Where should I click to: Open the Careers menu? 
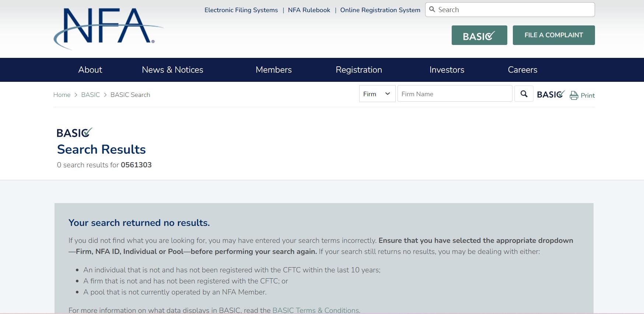pyautogui.click(x=522, y=70)
